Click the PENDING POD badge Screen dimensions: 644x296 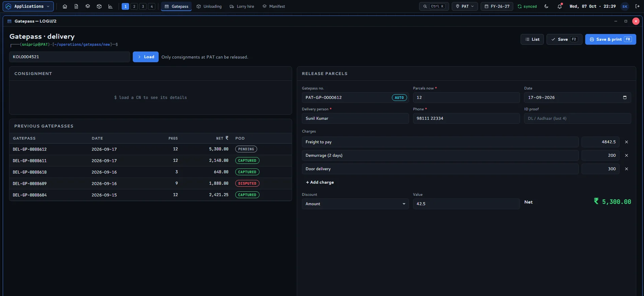pos(246,149)
